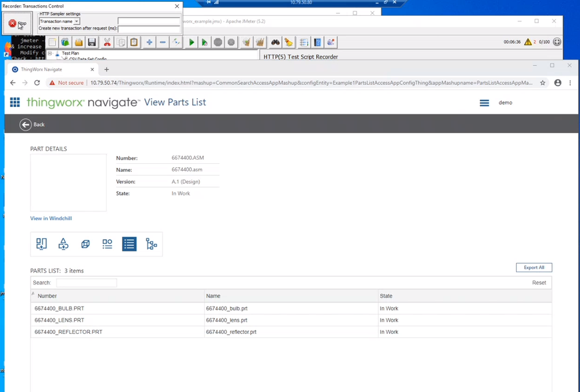Click Start no pauses icon in JMeter
Screen dimensions: 580x392
coord(204,42)
